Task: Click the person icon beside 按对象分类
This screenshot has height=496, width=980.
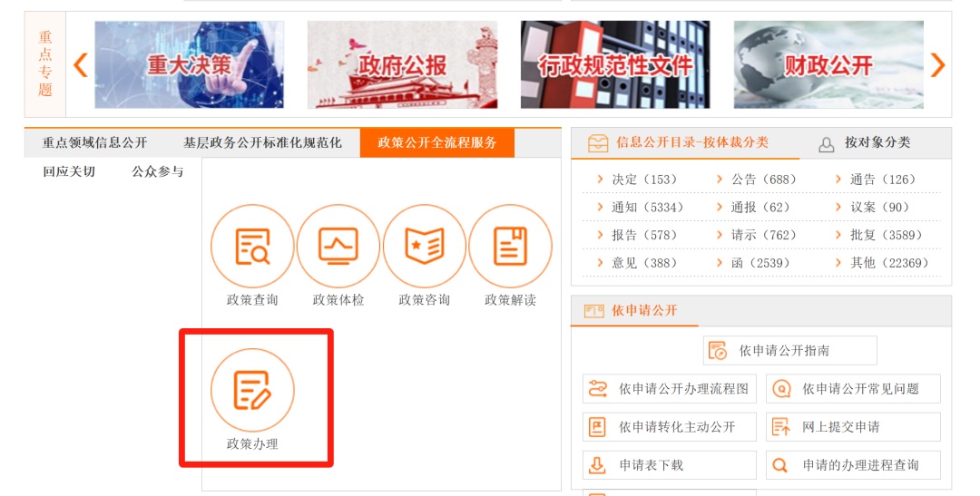Action: [x=827, y=145]
